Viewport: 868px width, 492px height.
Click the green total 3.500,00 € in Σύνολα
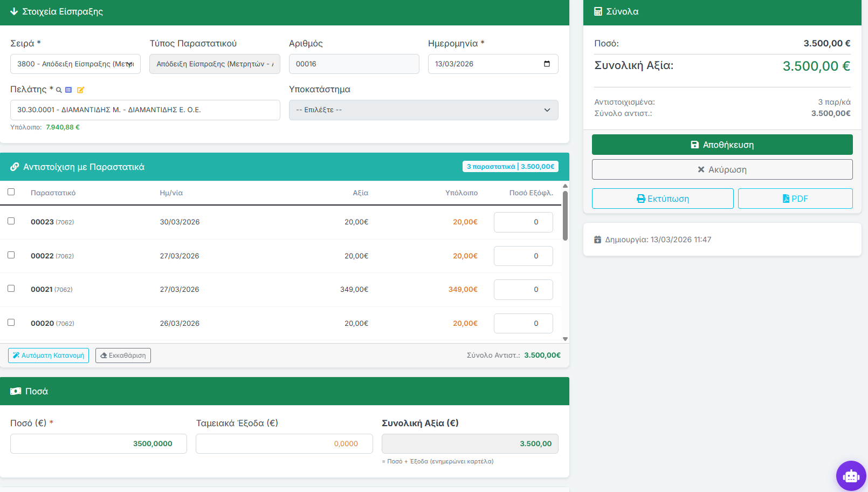(x=816, y=66)
